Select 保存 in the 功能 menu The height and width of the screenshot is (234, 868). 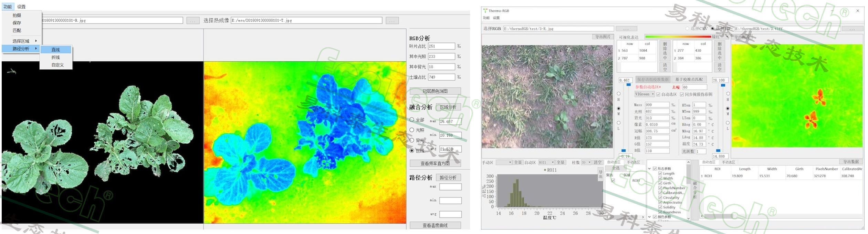(x=17, y=23)
